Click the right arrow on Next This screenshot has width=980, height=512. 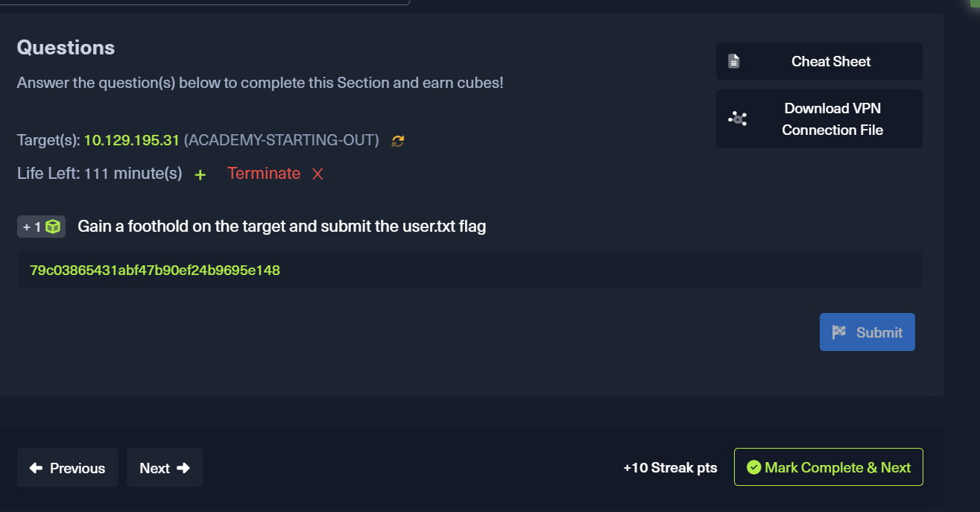coord(183,468)
